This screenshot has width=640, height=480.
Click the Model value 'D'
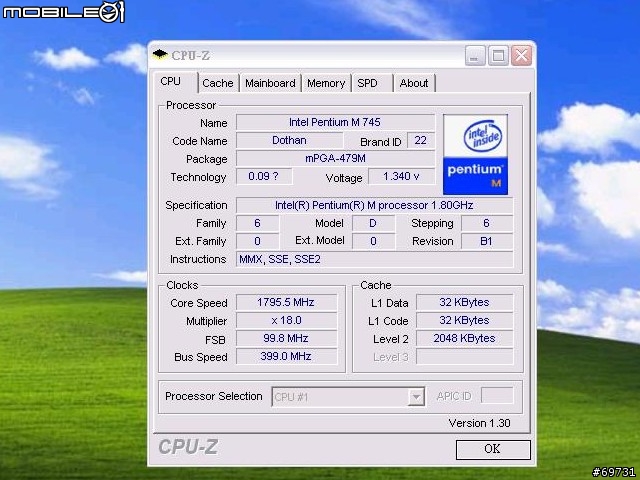click(x=373, y=223)
